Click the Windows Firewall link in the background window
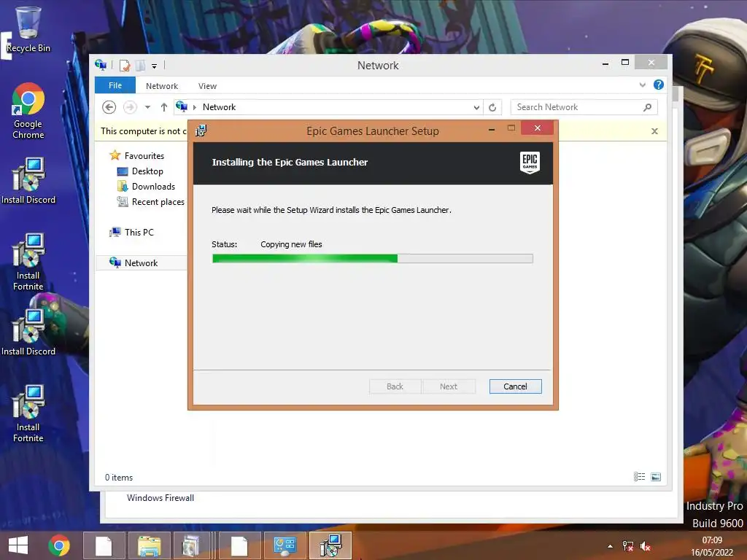The height and width of the screenshot is (560, 747). click(160, 497)
